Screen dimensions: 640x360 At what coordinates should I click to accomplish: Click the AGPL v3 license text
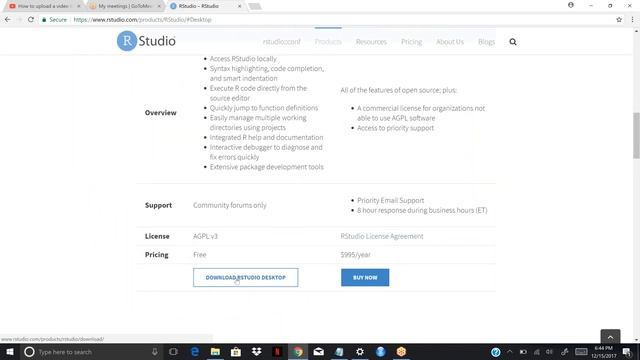coord(205,236)
